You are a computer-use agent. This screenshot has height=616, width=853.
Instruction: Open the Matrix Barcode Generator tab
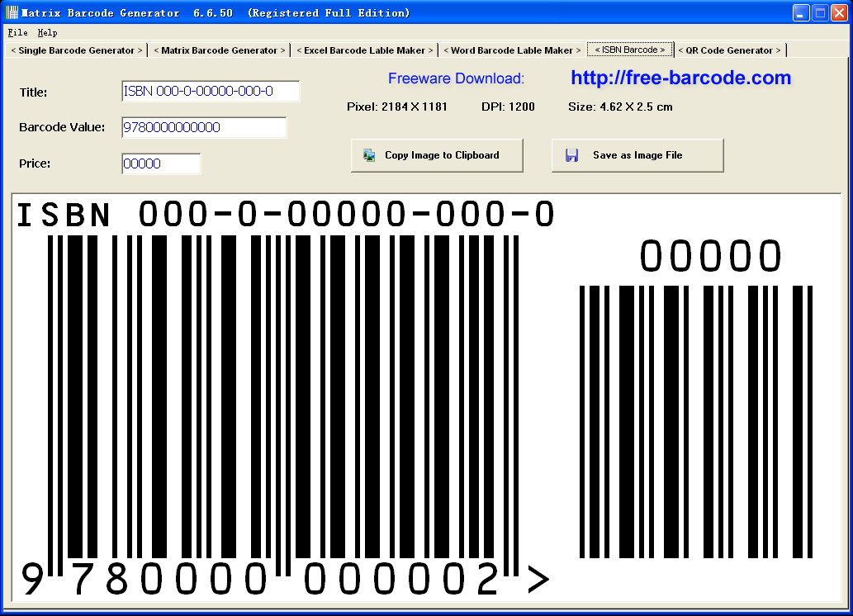(x=218, y=50)
